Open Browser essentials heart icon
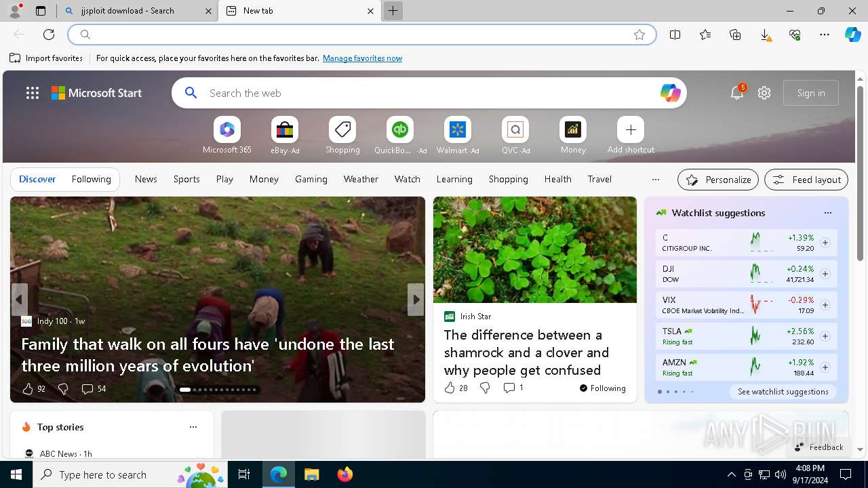 (795, 35)
